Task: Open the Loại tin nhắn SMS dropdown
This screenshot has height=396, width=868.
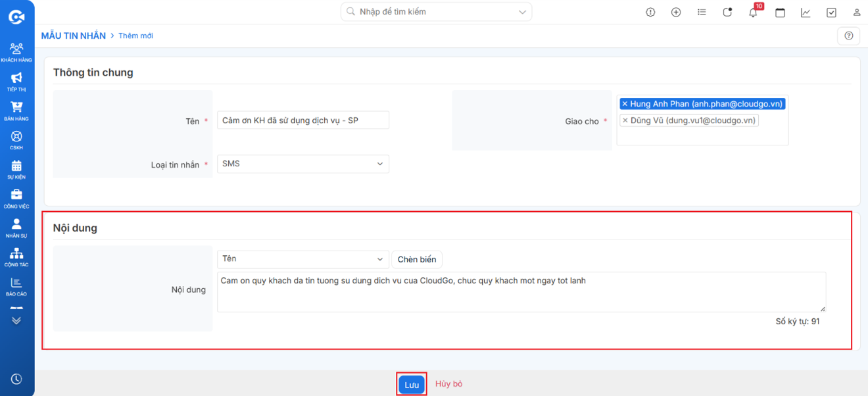Action: click(303, 164)
